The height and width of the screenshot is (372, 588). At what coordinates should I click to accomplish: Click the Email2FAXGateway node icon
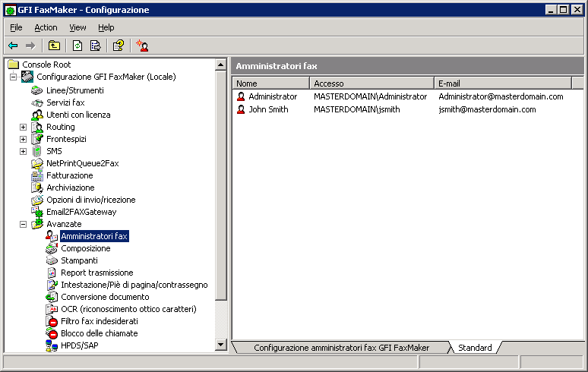tap(36, 212)
